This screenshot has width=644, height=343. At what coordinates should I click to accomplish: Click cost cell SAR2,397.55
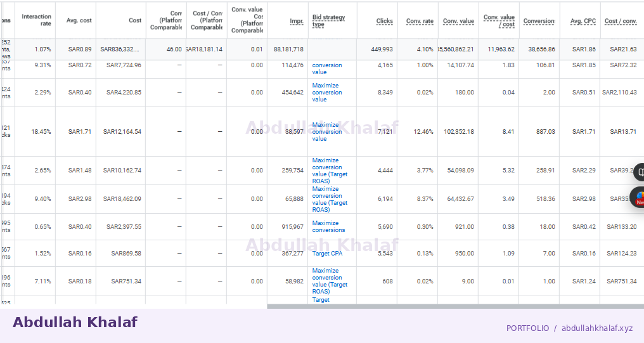(x=124, y=227)
